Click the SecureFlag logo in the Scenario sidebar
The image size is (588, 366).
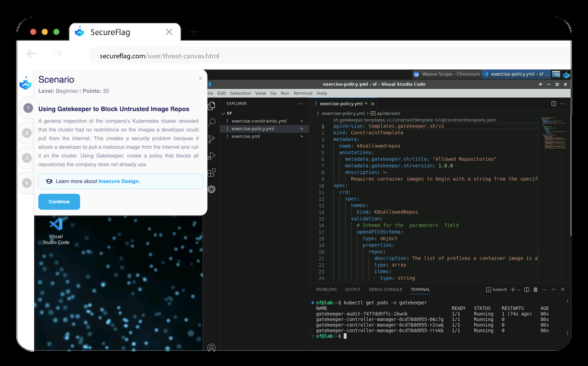click(25, 83)
